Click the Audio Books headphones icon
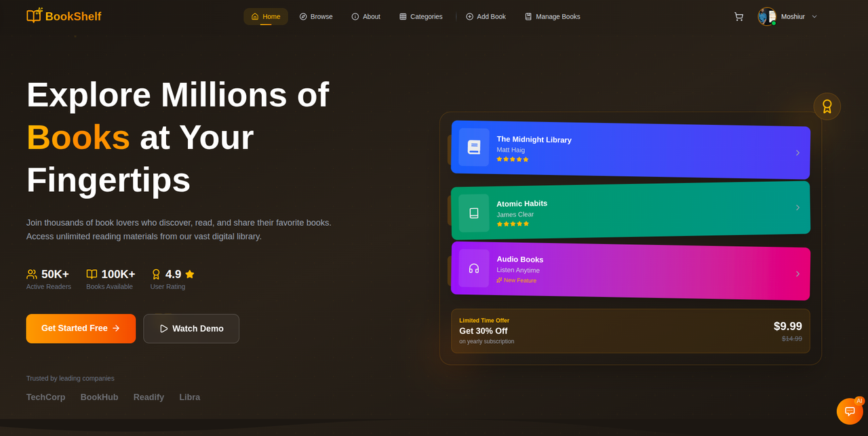 [473, 269]
